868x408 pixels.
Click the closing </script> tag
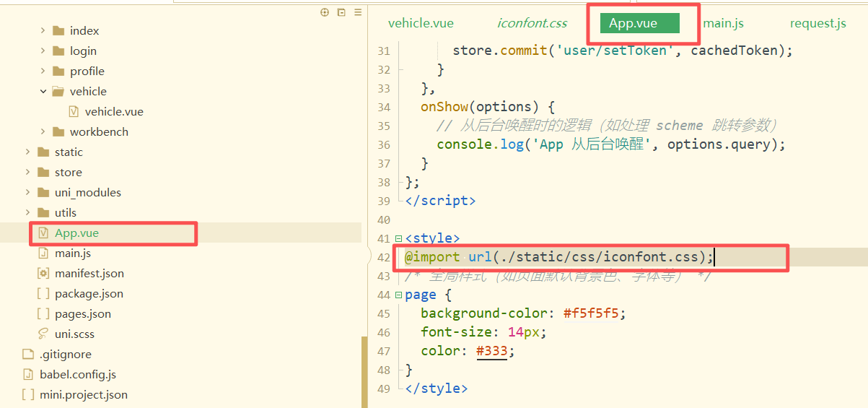tap(440, 201)
